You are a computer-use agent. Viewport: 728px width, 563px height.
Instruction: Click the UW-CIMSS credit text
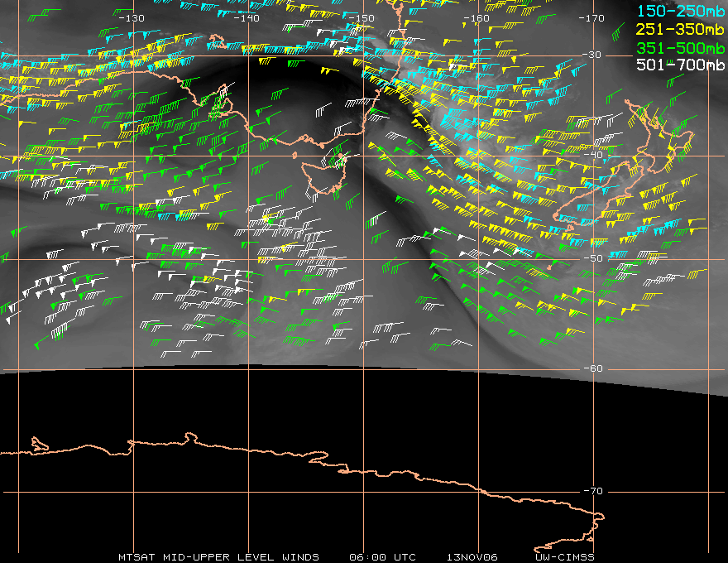[x=565, y=557]
